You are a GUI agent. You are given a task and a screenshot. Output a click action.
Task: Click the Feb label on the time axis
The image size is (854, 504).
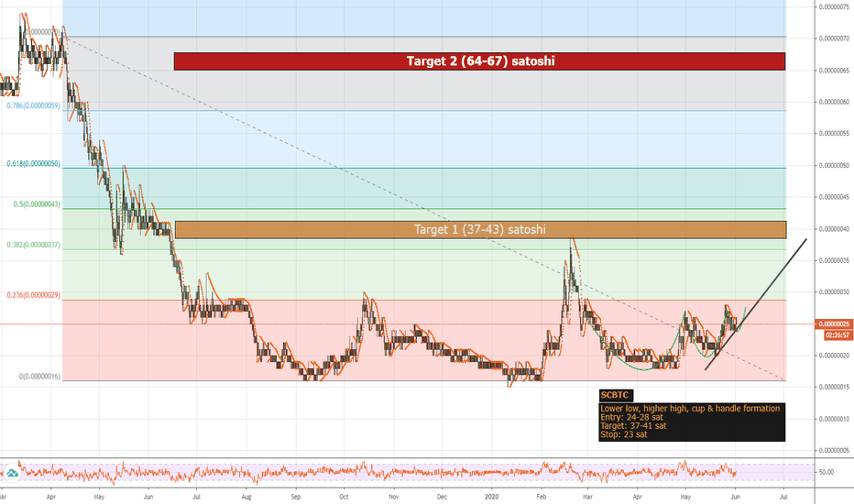pyautogui.click(x=541, y=497)
